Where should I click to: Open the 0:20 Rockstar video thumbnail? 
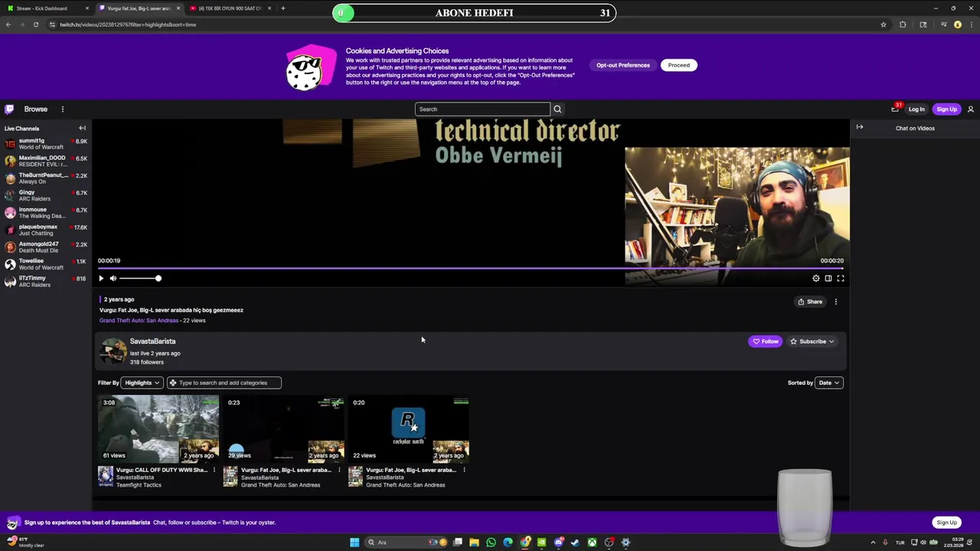[408, 429]
